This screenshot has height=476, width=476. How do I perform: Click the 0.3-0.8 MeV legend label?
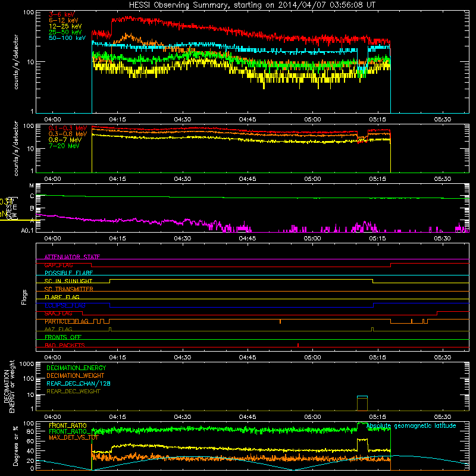click(68, 134)
